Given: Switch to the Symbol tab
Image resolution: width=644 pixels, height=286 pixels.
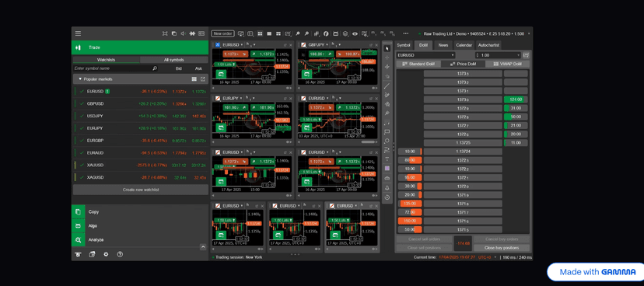Looking at the screenshot, I should (x=404, y=45).
